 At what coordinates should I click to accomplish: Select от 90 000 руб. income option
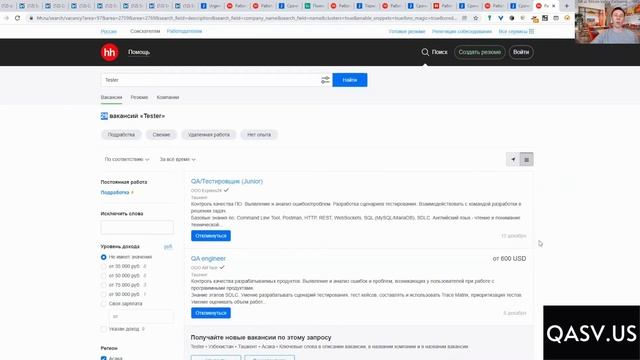pyautogui.click(x=104, y=294)
